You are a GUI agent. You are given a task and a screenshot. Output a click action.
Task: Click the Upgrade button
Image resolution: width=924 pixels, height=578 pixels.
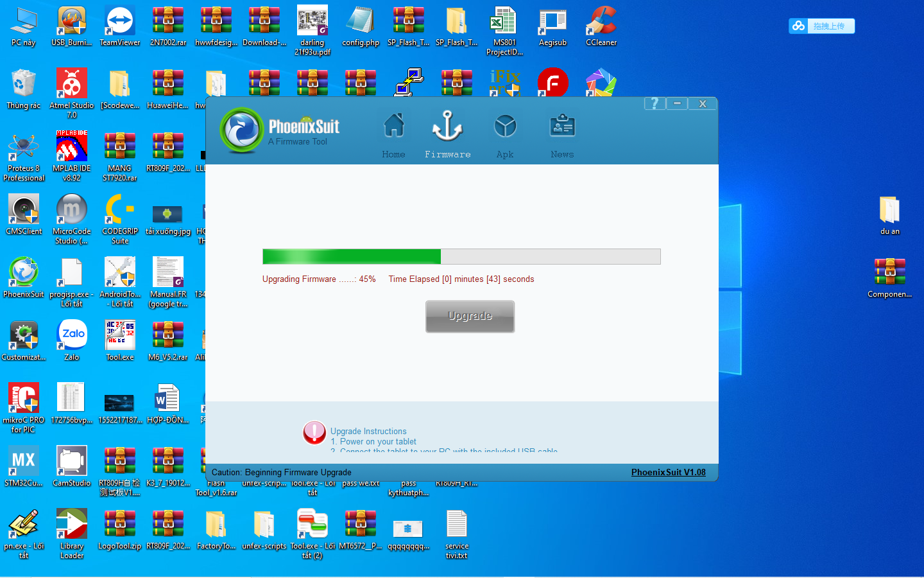pyautogui.click(x=470, y=316)
